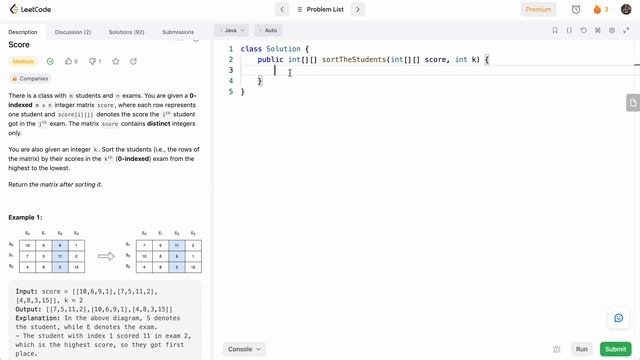Click the 'Score' problem title
Viewport: 640px width, 360px height.
(x=19, y=44)
